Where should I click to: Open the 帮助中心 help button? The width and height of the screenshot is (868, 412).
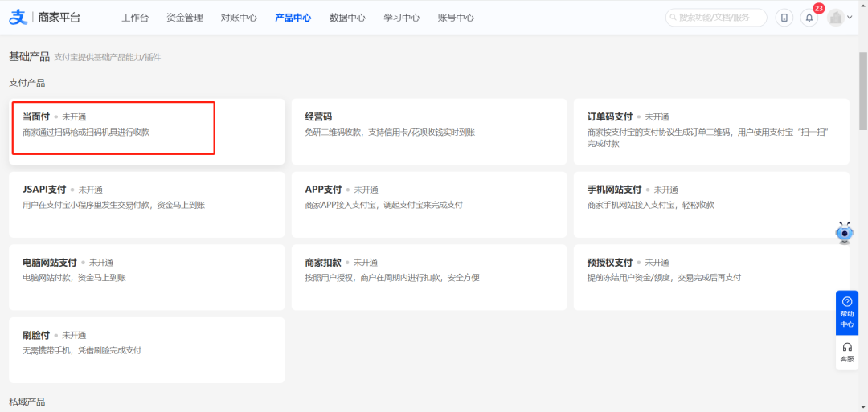(847, 312)
